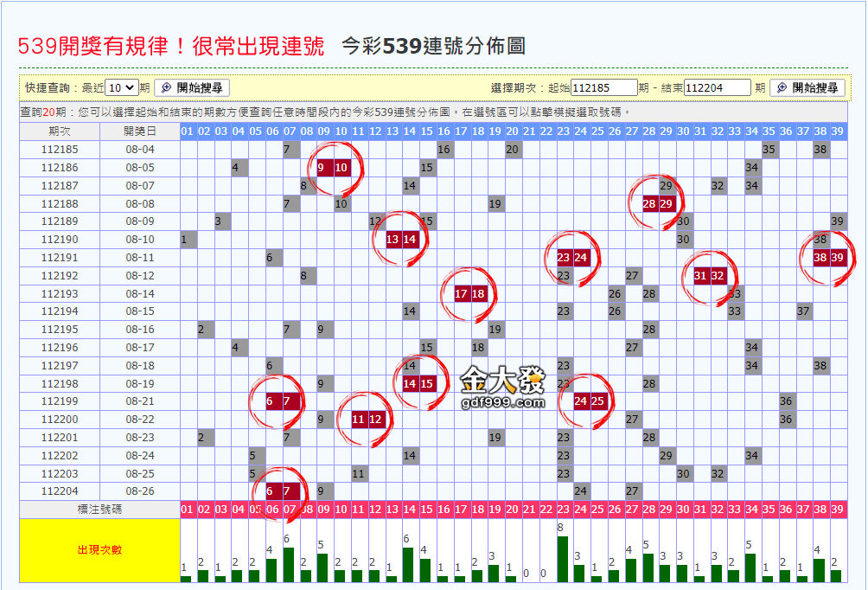Click the right 開始搜尋 search button
Screen dimensions: 868x590
click(x=806, y=89)
